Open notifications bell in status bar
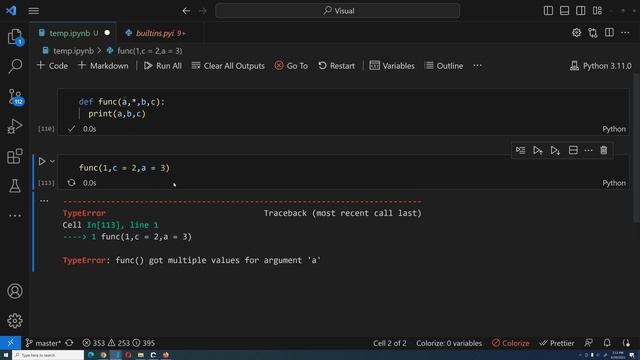Image resolution: width=640 pixels, height=360 pixels. tap(607, 343)
